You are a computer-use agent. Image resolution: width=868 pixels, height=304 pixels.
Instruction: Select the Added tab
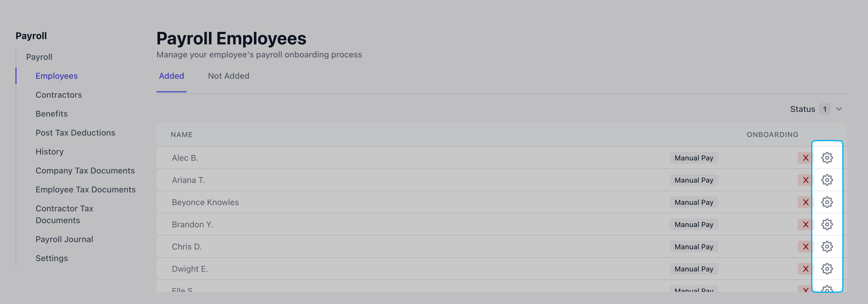click(x=171, y=76)
